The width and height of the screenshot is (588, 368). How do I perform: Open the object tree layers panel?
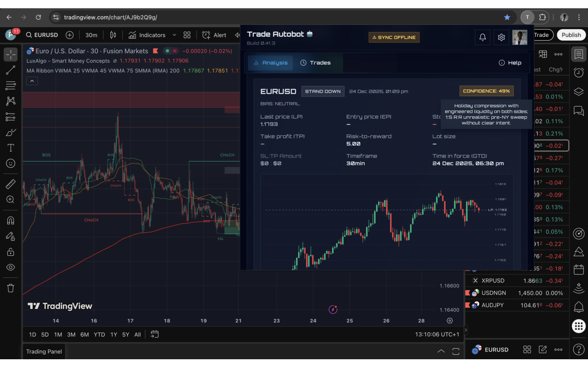pyautogui.click(x=579, y=92)
